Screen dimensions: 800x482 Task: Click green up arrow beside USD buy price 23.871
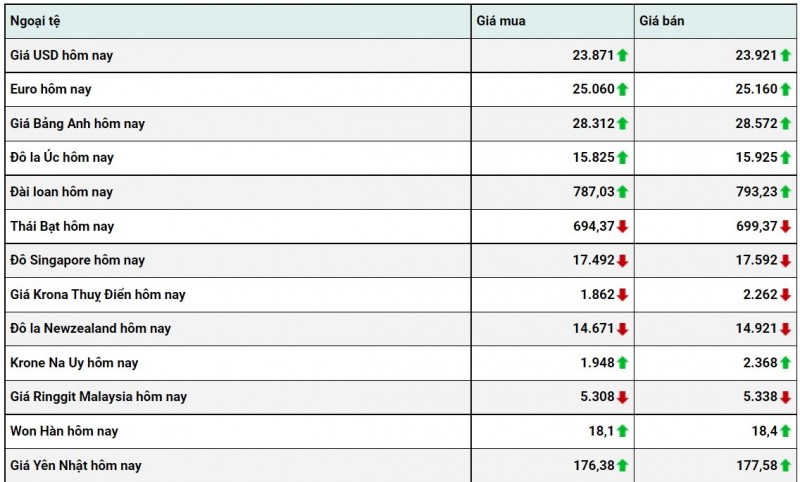coord(622,56)
